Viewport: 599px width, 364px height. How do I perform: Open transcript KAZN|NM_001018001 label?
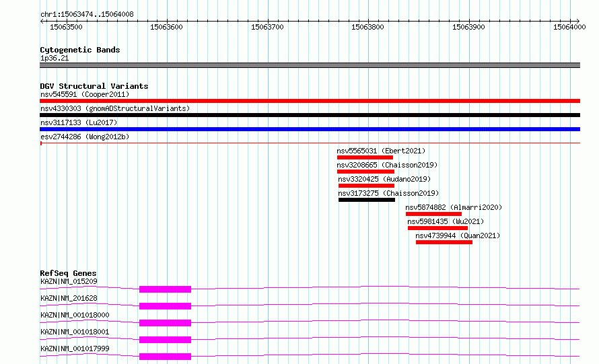75,332
